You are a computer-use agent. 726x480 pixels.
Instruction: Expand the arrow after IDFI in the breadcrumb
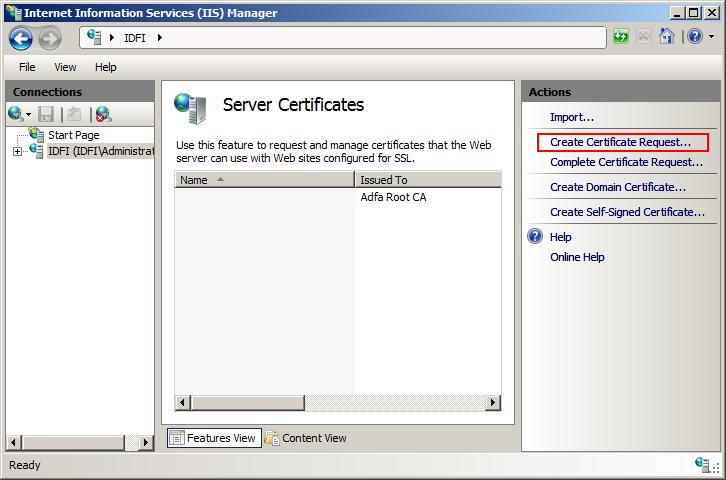159,37
